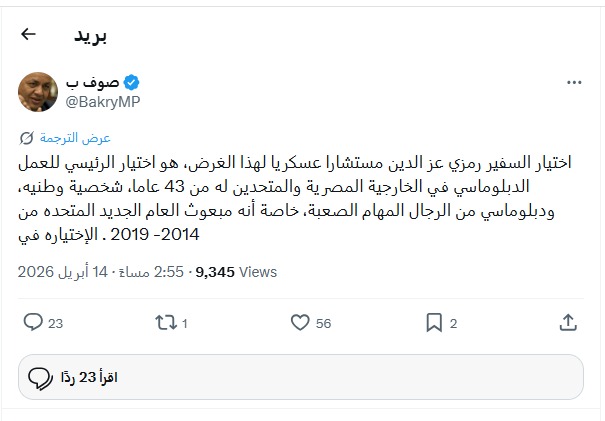605x421 pixels.
Task: Bookmark this tweet with the bookmark icon
Action: 433,322
